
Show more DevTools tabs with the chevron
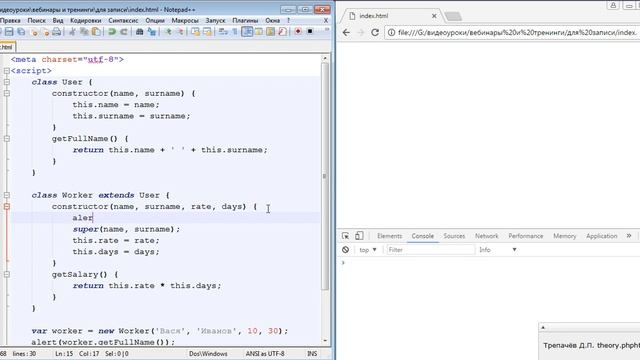(x=629, y=236)
